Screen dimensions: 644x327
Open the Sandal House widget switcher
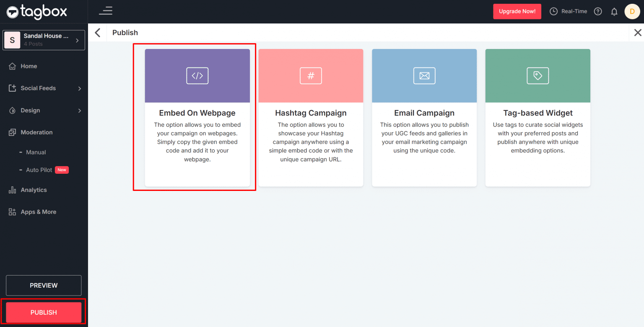(44, 40)
